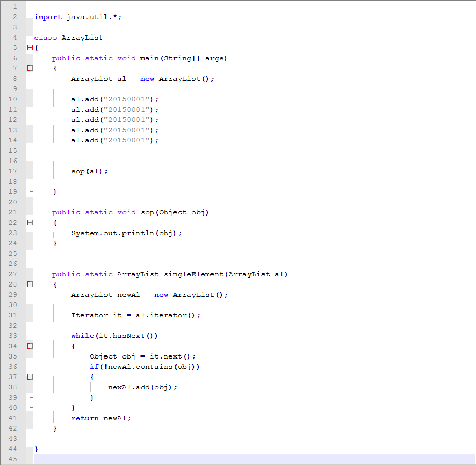Click 'if(!newAl.contains(obj))' condition
The image size is (476, 465).
pyautogui.click(x=145, y=367)
